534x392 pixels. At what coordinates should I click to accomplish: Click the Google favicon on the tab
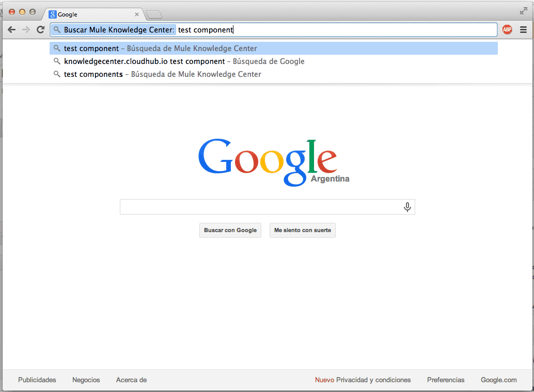tap(53, 14)
